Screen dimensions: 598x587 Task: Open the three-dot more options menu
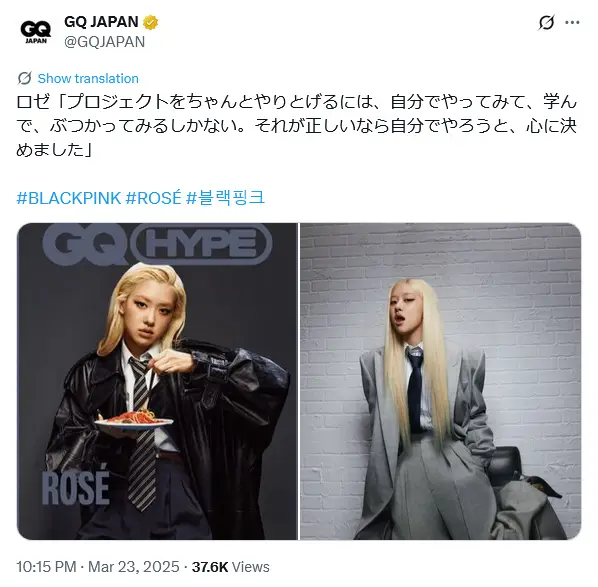572,23
